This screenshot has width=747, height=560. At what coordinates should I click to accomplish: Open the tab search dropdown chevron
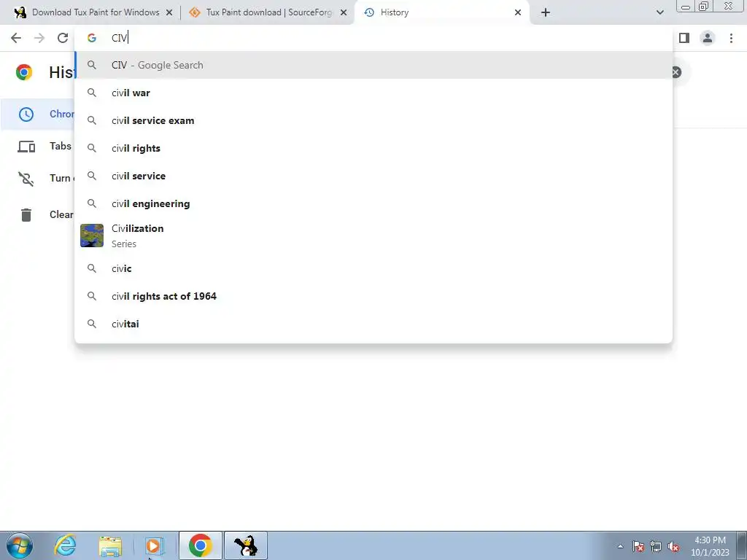pyautogui.click(x=659, y=12)
